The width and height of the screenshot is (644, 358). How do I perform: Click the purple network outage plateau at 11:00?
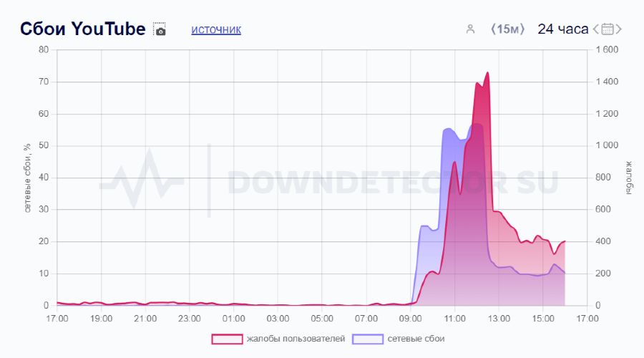(450, 130)
